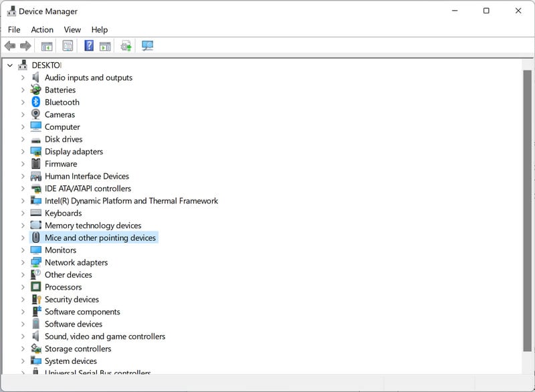Click the speaker icon beside Audio inputs and outputs
The height and width of the screenshot is (392, 535).
(36, 78)
